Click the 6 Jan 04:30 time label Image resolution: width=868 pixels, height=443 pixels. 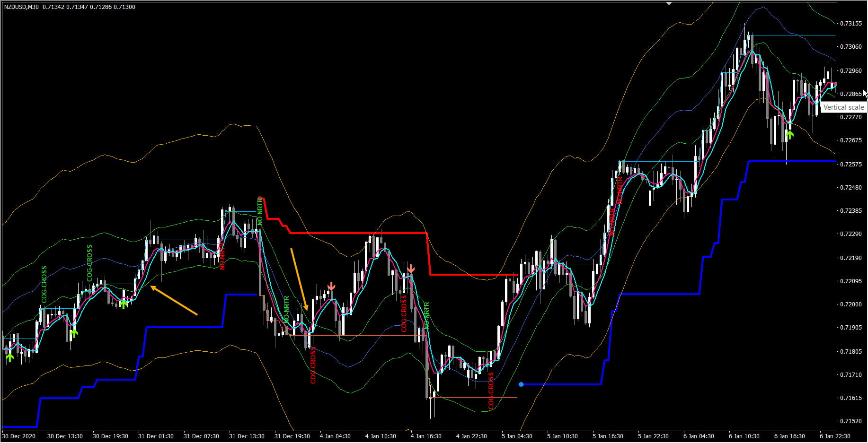699,436
